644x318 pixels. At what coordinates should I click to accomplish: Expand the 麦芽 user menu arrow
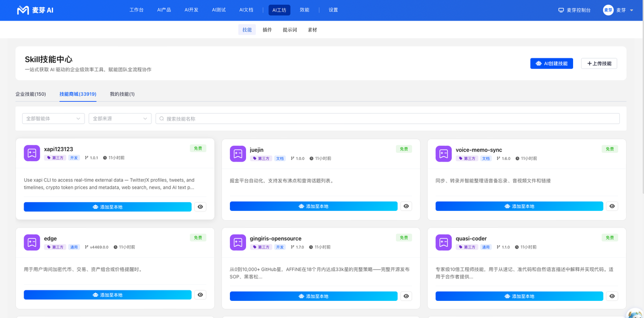(x=631, y=10)
